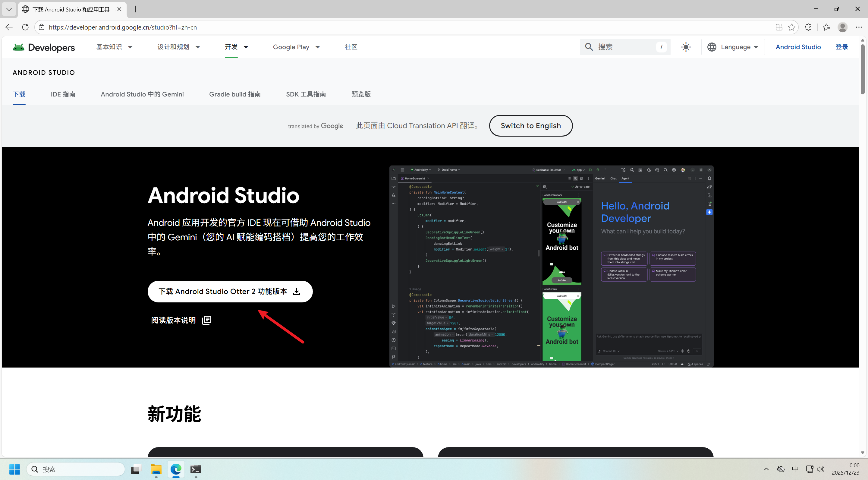Viewport: 868px width, 480px height.
Task: Click the search magnifier icon in site header
Action: 589,47
